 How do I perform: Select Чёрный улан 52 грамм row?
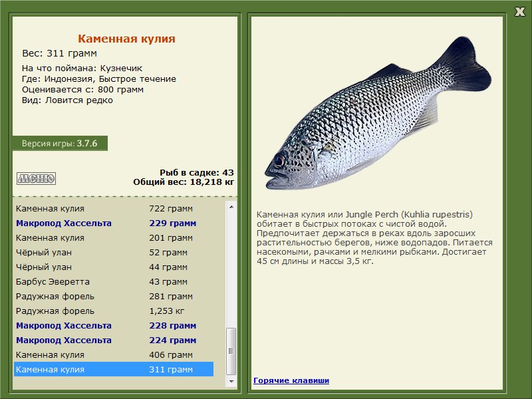pyautogui.click(x=114, y=253)
